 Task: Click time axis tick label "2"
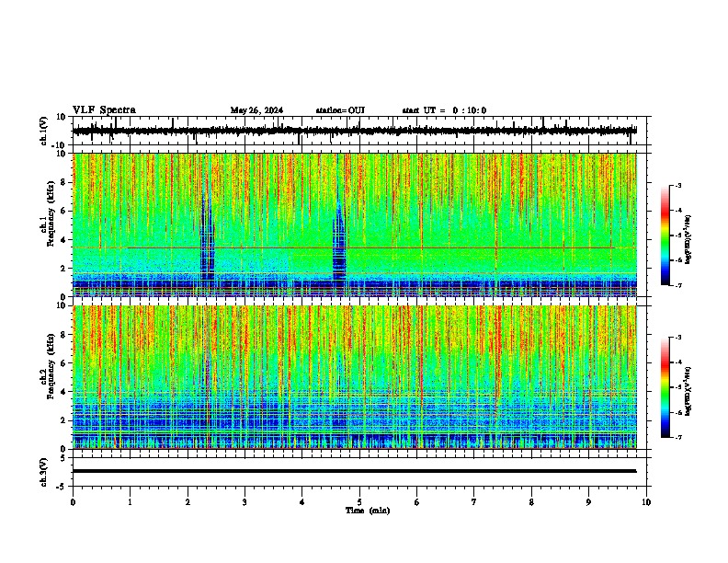pyautogui.click(x=188, y=502)
